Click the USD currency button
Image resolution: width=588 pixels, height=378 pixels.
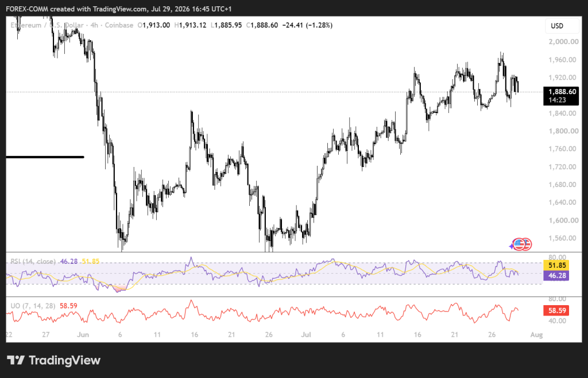(x=562, y=26)
